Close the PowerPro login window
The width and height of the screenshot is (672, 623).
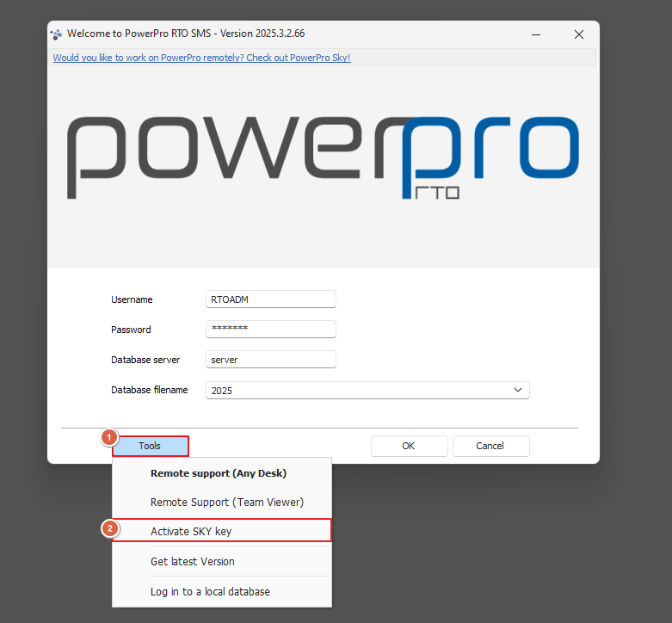point(579,34)
